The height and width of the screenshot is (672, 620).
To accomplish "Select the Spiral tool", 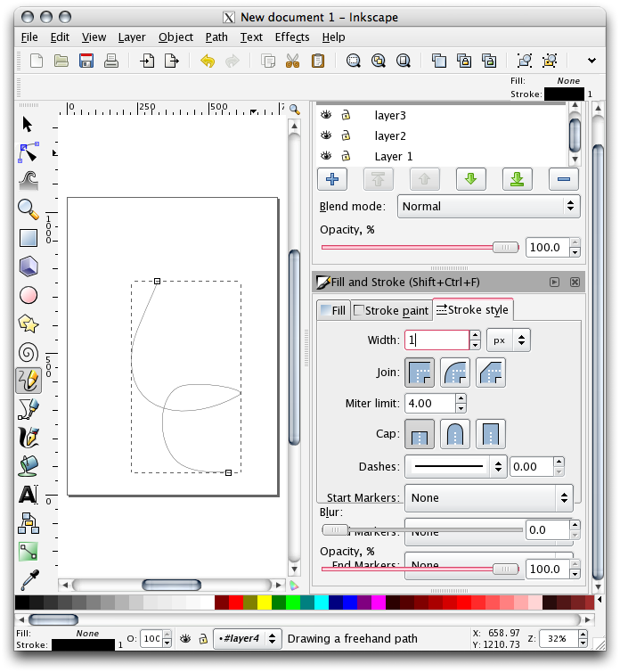I will tap(29, 352).
